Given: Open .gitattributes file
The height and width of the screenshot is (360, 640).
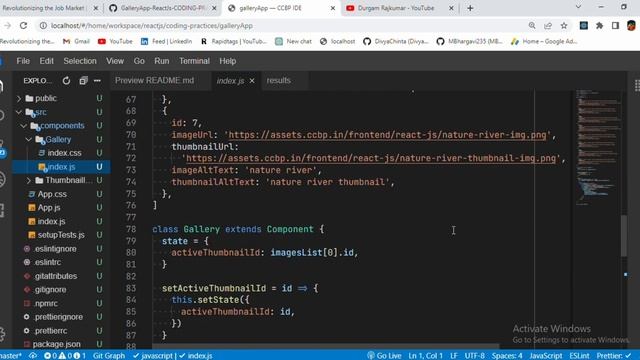Looking at the screenshot, I should click(x=56, y=276).
